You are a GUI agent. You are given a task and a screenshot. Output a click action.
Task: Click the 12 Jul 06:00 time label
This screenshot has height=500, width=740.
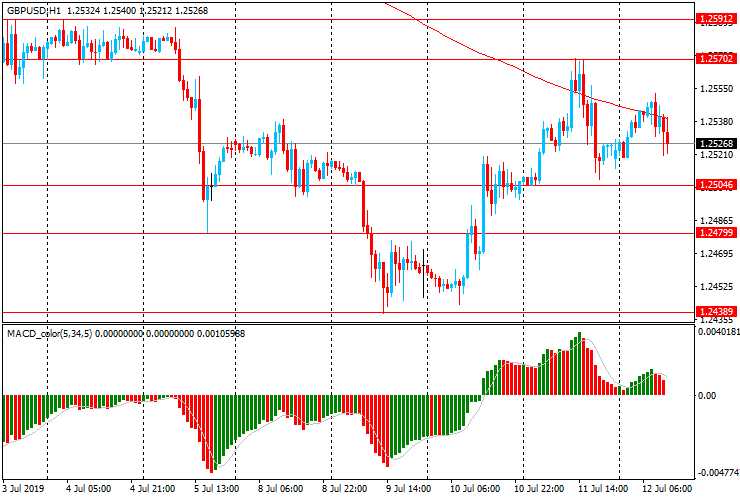(x=667, y=488)
